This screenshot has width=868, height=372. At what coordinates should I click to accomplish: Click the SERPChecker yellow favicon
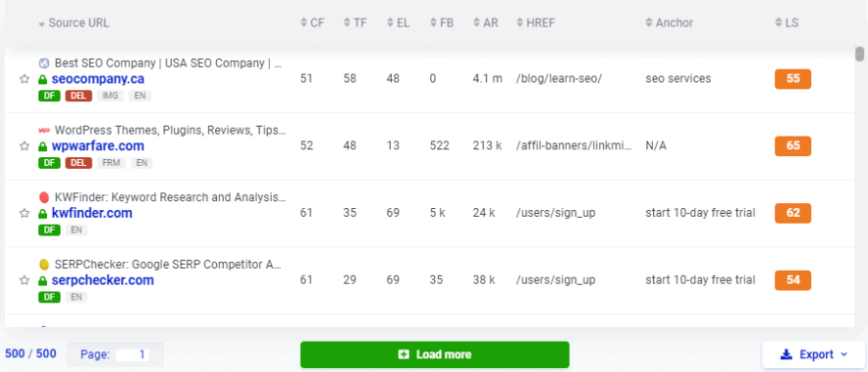[x=44, y=264]
